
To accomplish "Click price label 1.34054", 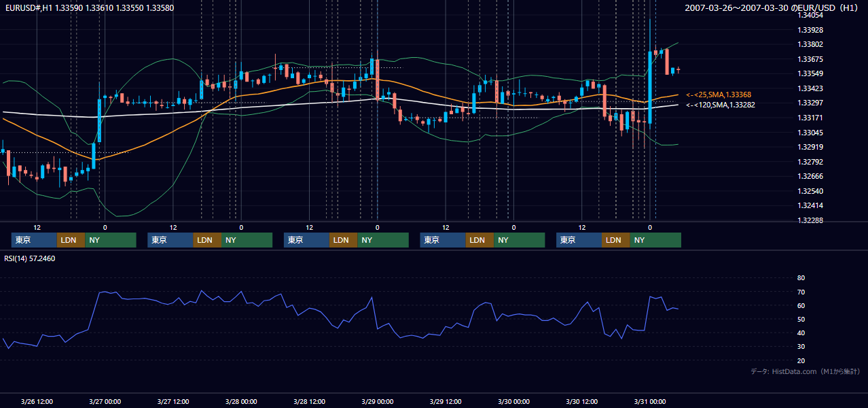I will coord(810,15).
